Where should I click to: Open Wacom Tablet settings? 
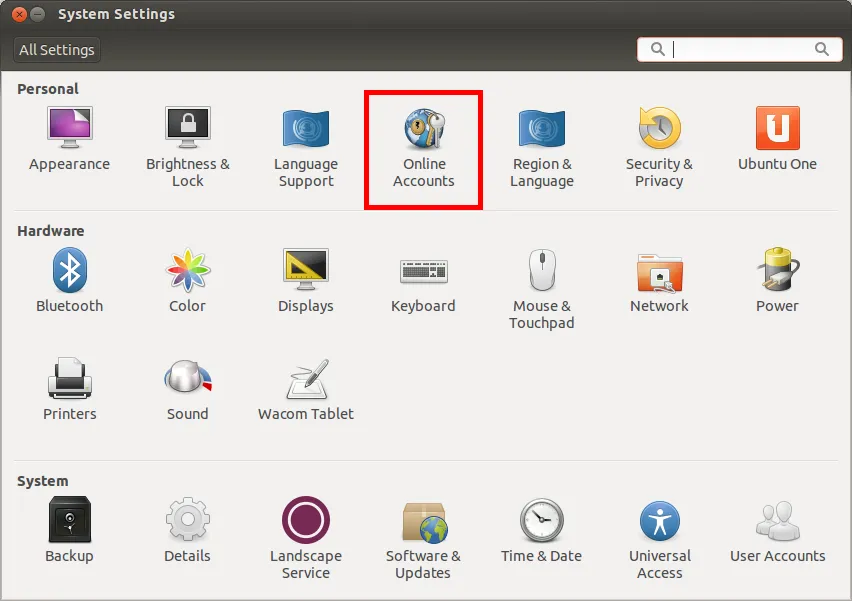[x=306, y=389]
